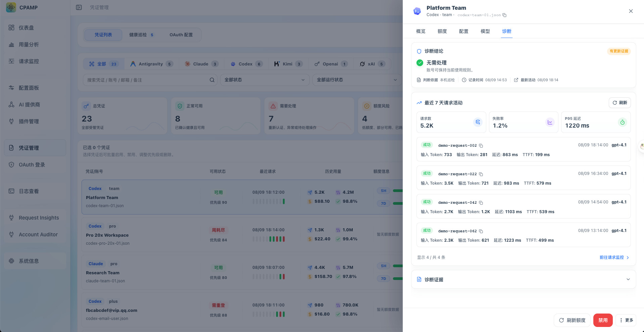
Task: Select the Pro 20x Workspace row
Action: (x=242, y=235)
